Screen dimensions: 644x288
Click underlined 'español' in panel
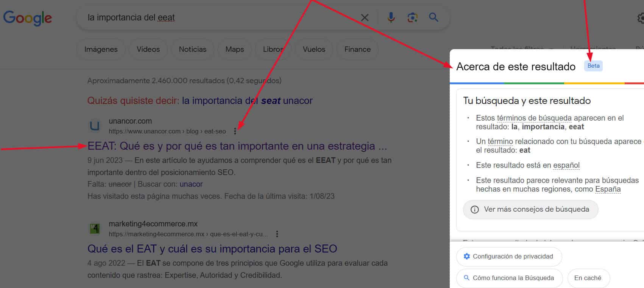[566, 165]
